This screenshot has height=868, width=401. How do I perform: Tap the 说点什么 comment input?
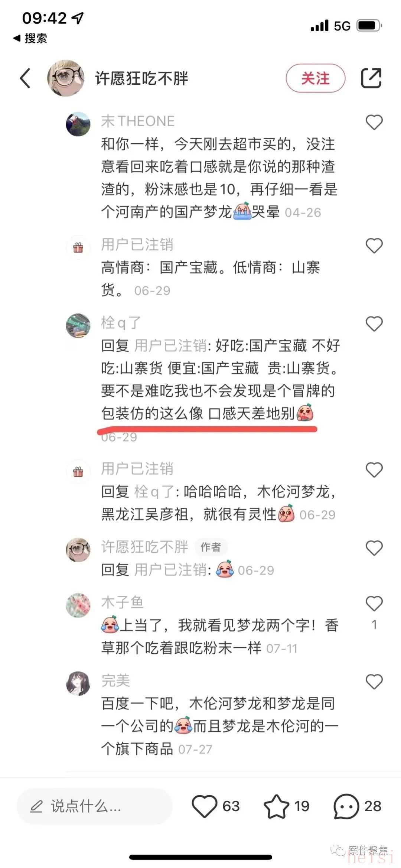click(95, 806)
